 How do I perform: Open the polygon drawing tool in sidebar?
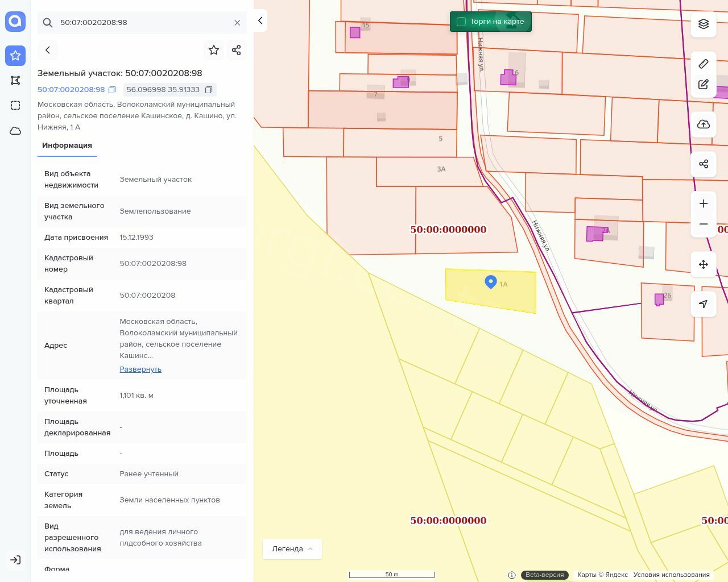tap(15, 80)
